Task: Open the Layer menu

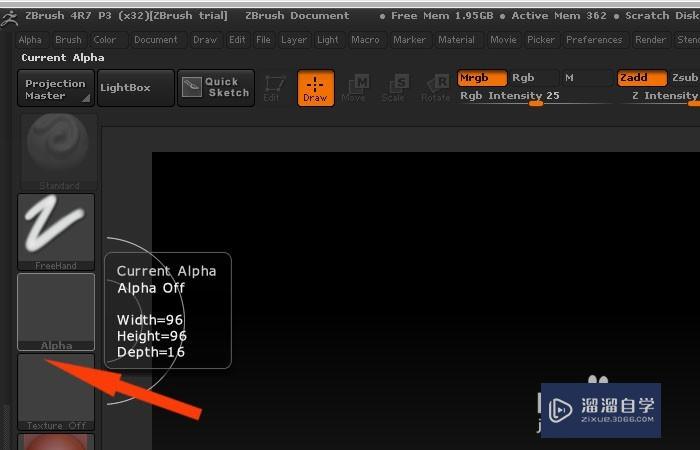Action: 294,40
